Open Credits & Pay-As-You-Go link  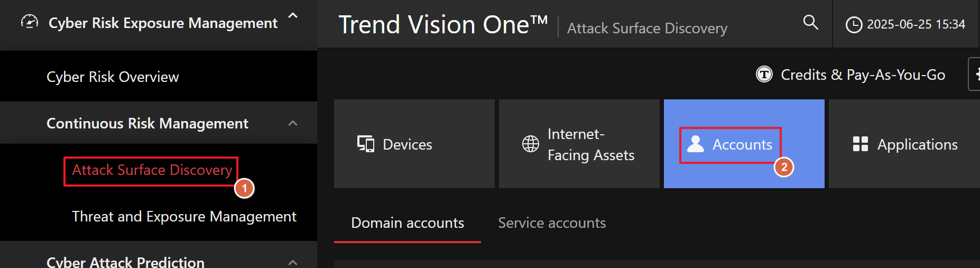(863, 75)
